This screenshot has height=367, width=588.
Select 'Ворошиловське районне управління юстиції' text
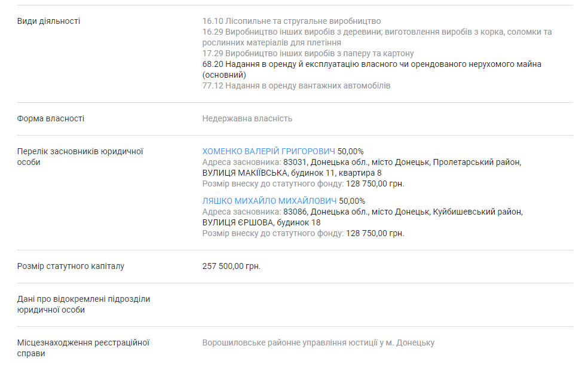[318, 342]
